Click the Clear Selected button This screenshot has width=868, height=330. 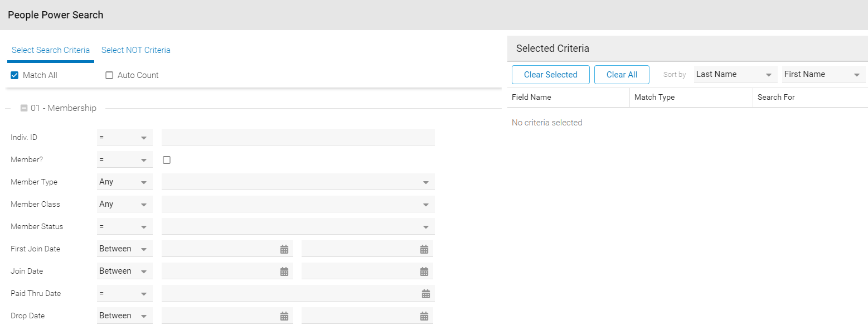click(x=551, y=75)
